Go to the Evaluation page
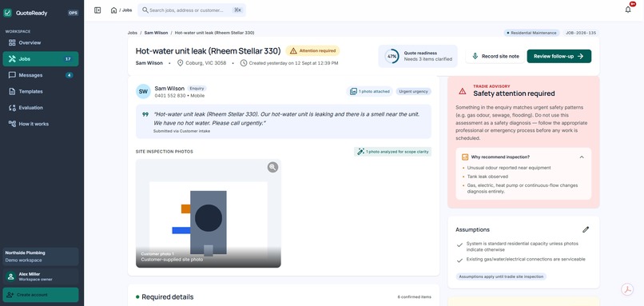 40,108
